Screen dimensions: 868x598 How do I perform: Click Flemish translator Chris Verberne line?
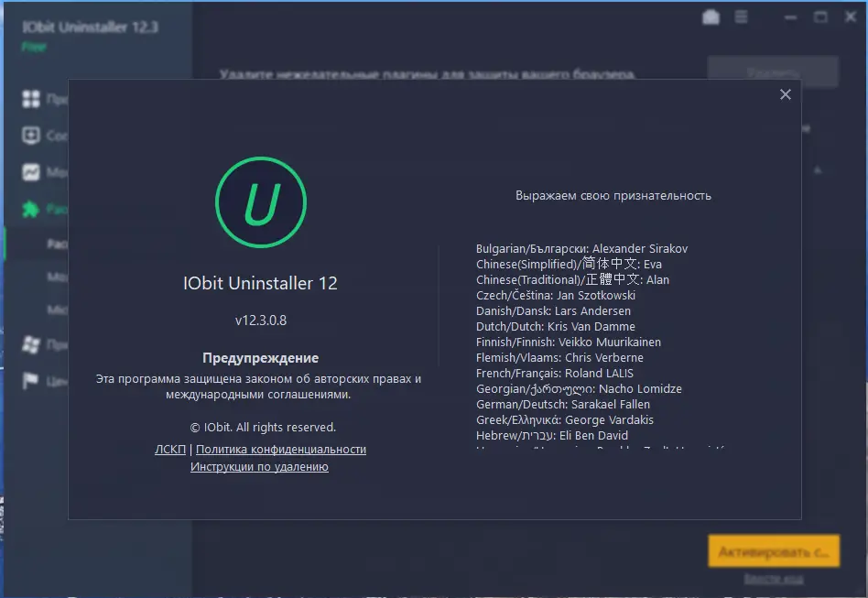pyautogui.click(x=559, y=357)
